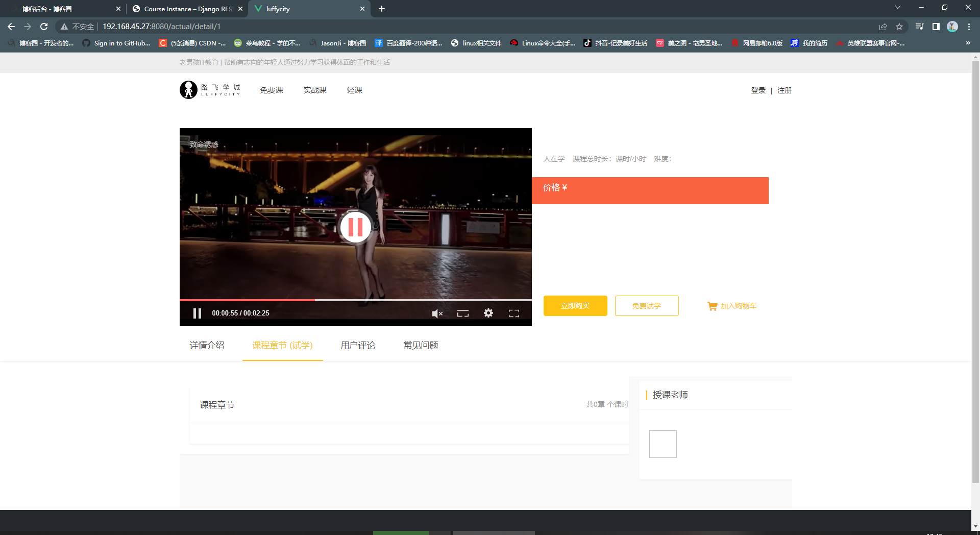Click the 不安全 security warning icon
This screenshot has height=535, width=980.
(x=64, y=27)
